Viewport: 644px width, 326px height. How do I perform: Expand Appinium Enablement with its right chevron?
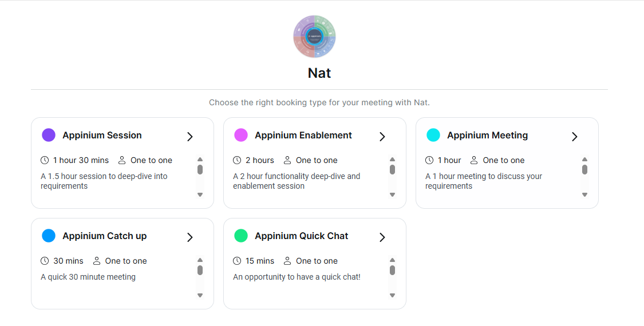point(382,137)
